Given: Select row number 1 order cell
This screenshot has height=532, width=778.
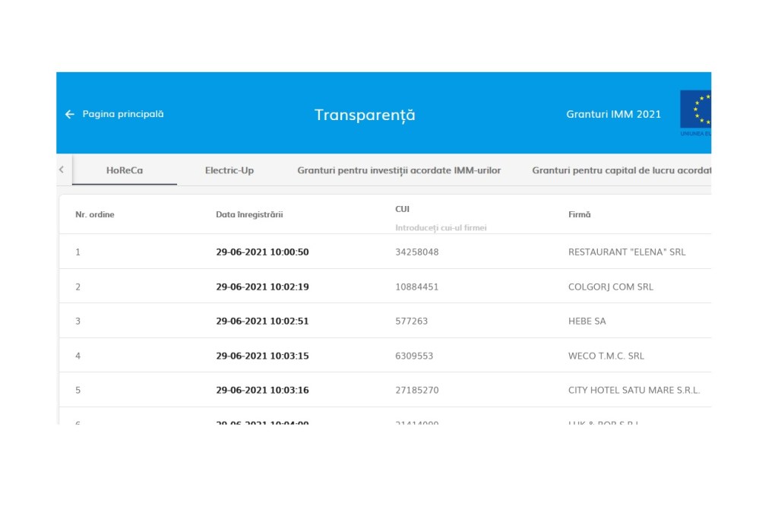Looking at the screenshot, I should tap(78, 252).
